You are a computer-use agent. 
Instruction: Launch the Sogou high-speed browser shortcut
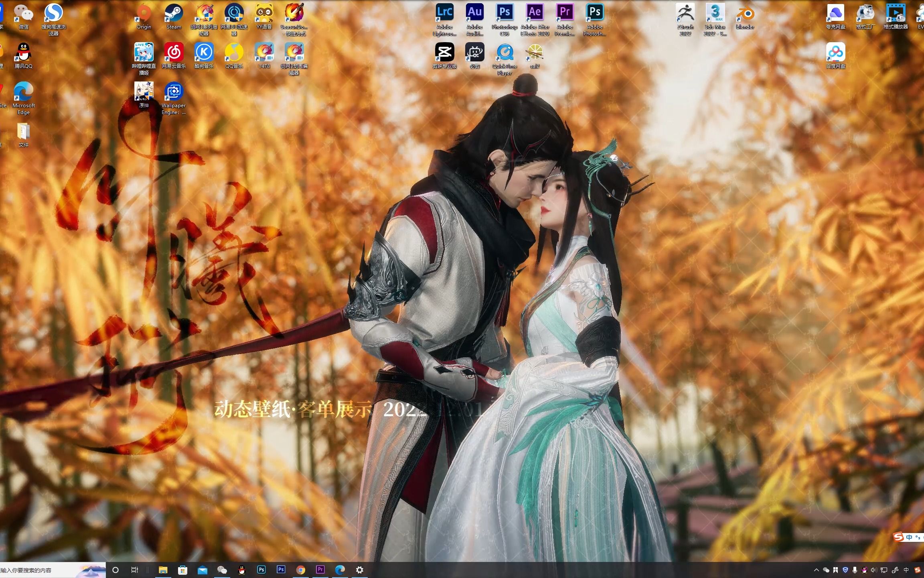click(x=54, y=19)
